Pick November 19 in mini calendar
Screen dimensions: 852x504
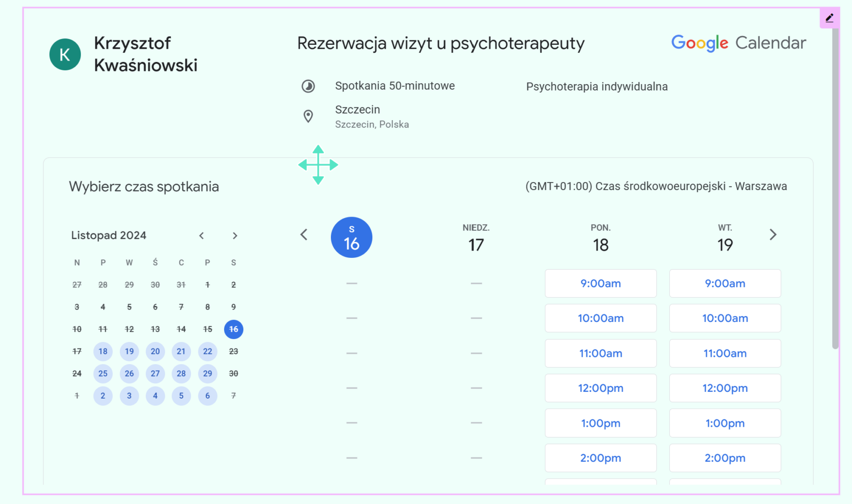pyautogui.click(x=129, y=351)
